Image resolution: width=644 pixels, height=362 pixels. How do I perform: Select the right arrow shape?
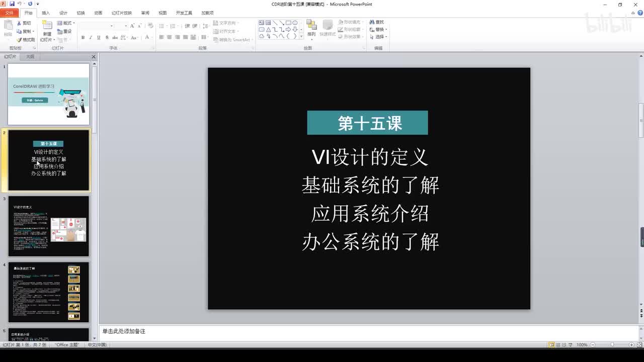pos(288,29)
